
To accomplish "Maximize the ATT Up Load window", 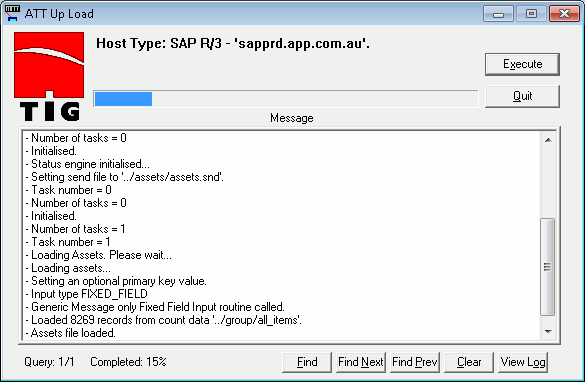I will 531,14.
